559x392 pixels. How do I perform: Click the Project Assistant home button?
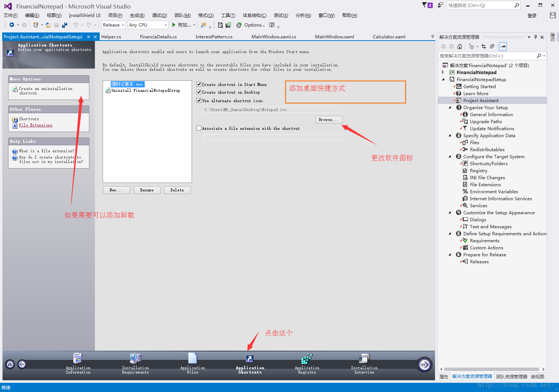tap(10, 364)
